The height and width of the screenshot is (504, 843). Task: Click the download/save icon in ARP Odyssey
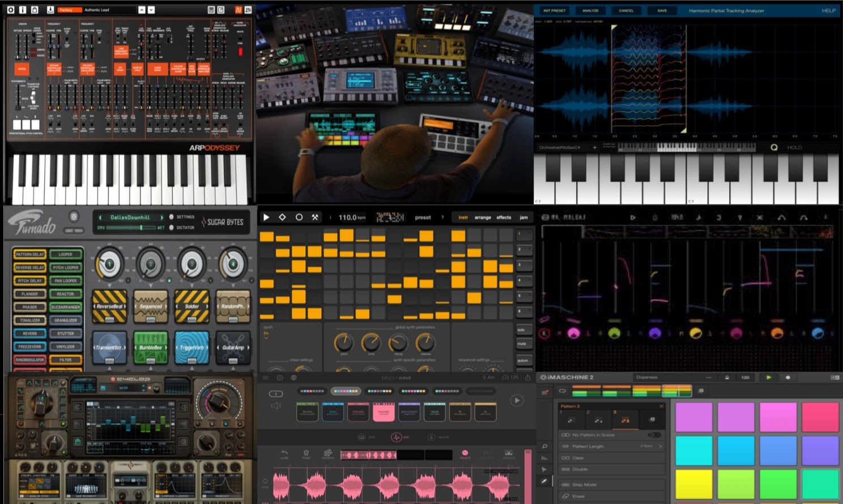[50, 10]
